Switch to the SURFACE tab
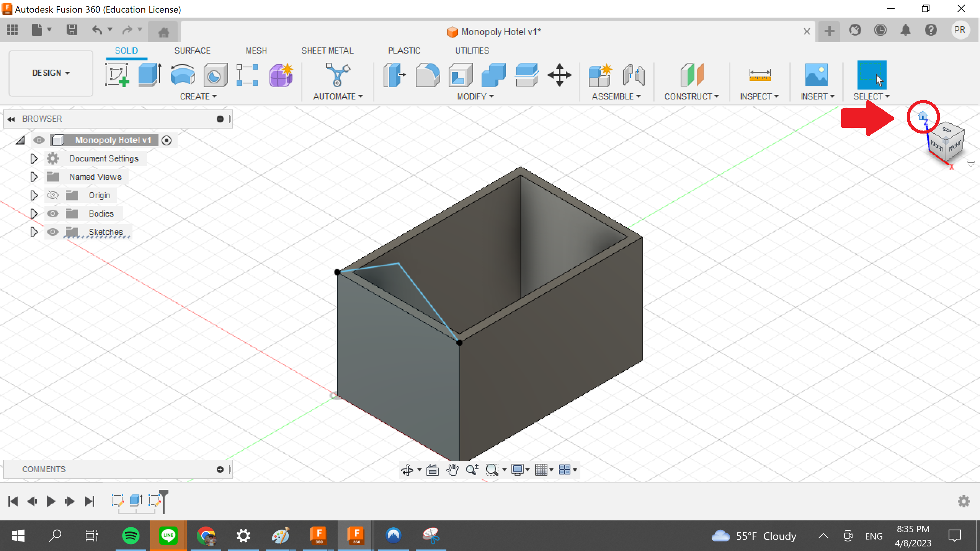The image size is (980, 551). pos(193,50)
